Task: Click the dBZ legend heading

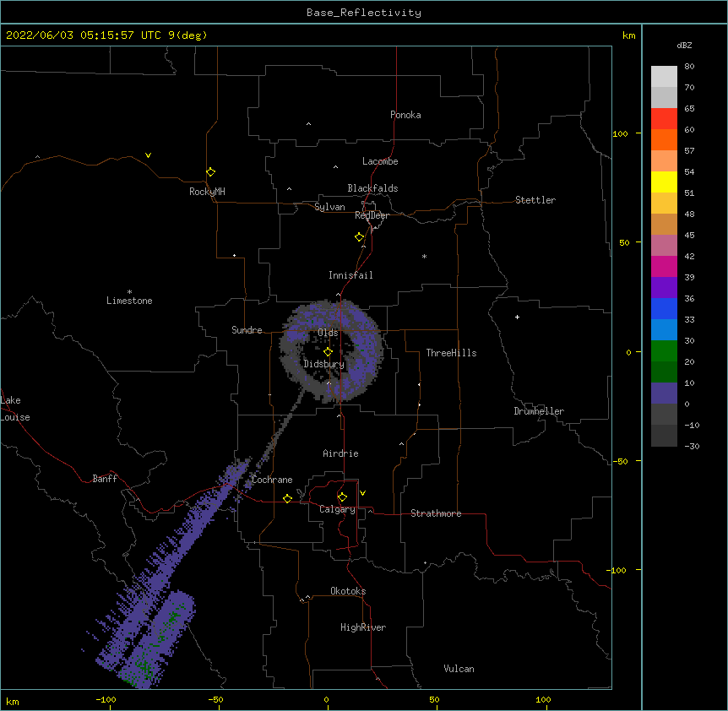Action: tap(684, 45)
